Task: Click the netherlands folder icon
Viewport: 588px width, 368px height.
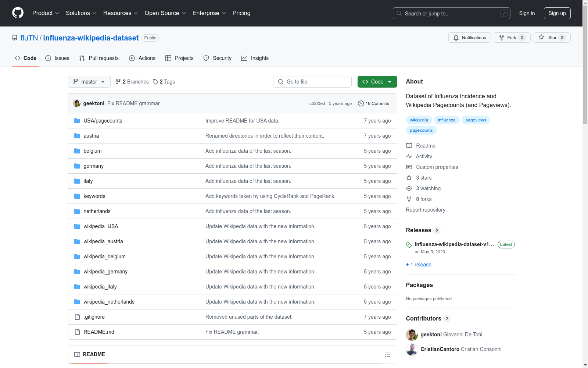Action: [x=77, y=211]
